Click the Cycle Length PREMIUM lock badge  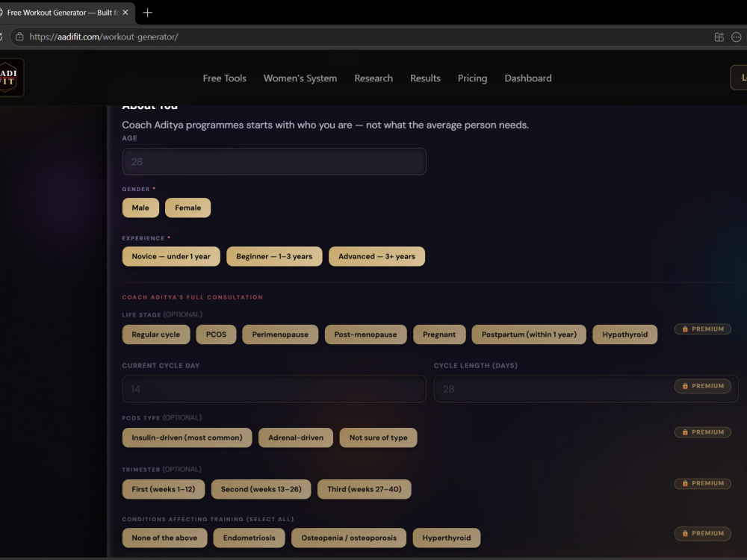pyautogui.click(x=702, y=386)
